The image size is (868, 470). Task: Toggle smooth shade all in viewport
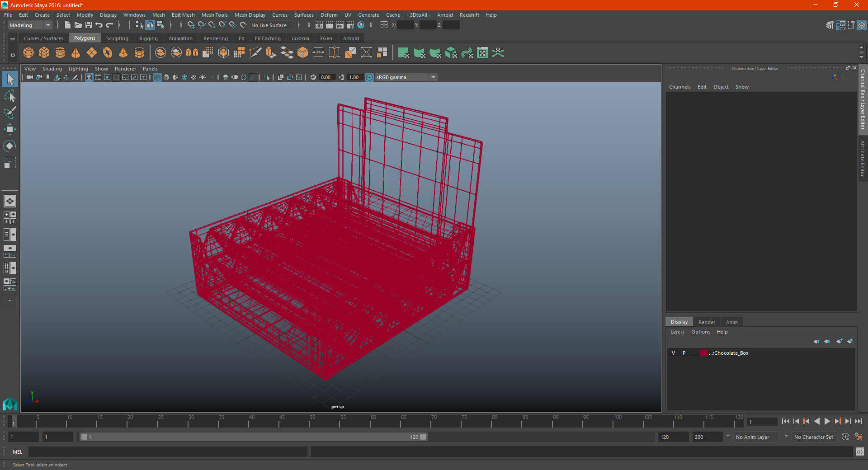(x=166, y=77)
